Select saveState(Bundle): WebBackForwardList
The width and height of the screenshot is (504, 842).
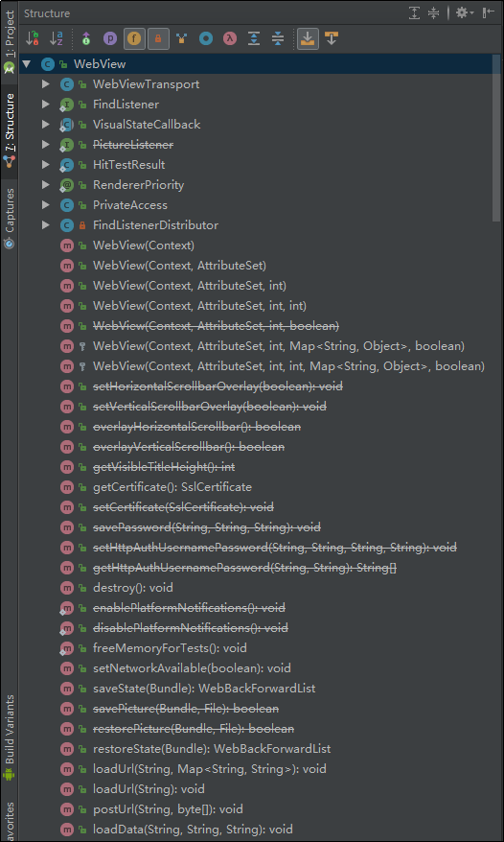pos(204,689)
